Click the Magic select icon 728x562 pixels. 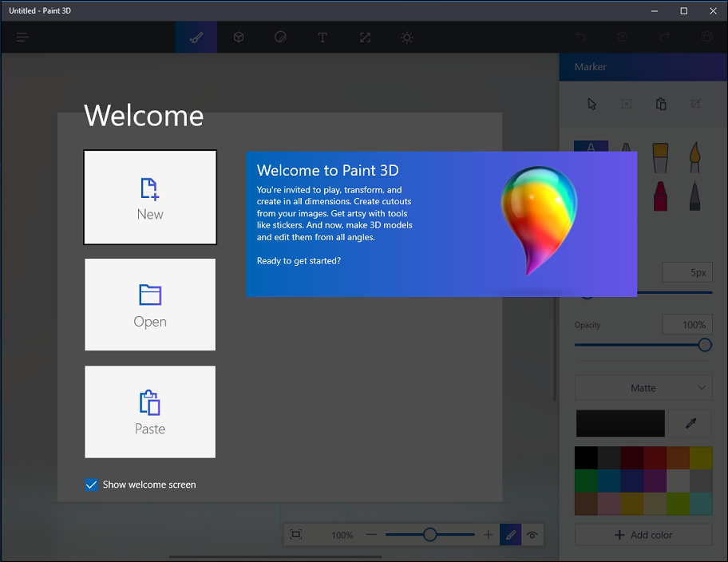point(627,104)
